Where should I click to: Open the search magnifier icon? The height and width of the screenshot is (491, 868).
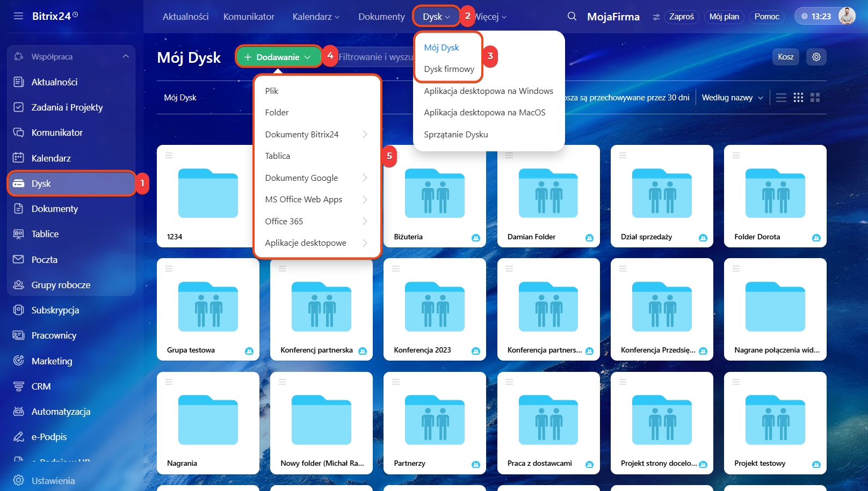click(x=572, y=17)
